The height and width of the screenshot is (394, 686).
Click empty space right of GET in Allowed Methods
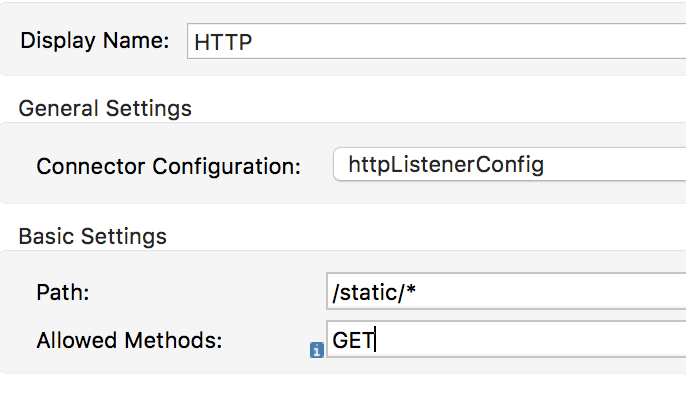[529, 340]
